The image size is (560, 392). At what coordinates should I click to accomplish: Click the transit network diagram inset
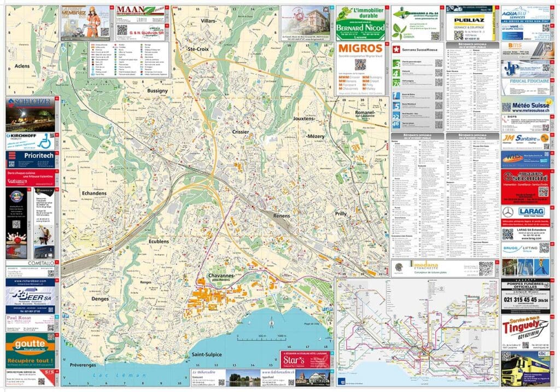[x=417, y=333]
